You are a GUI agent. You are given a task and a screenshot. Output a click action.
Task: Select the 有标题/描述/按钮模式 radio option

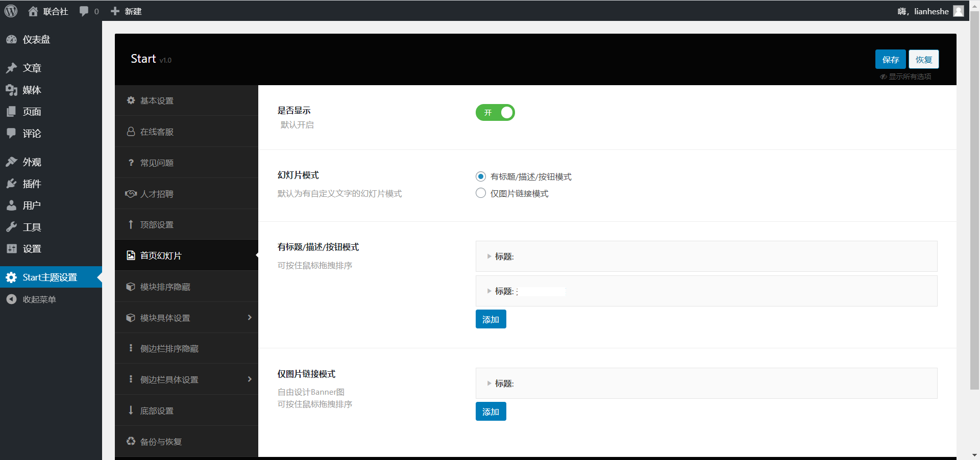point(480,176)
